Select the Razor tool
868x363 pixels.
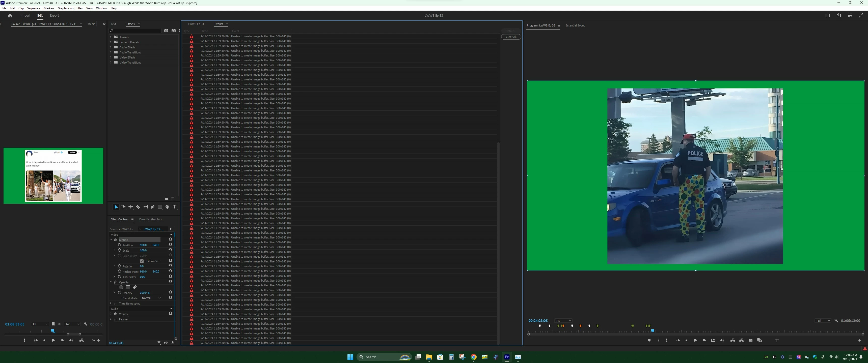[138, 207]
